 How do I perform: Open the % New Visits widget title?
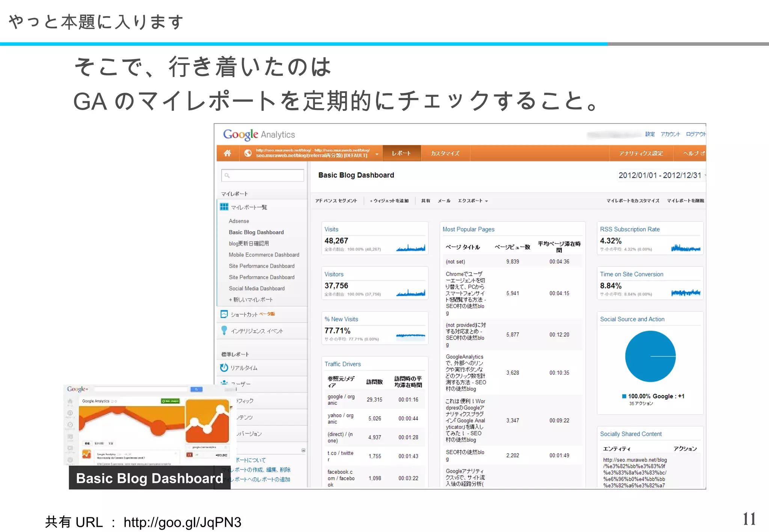coord(341,319)
